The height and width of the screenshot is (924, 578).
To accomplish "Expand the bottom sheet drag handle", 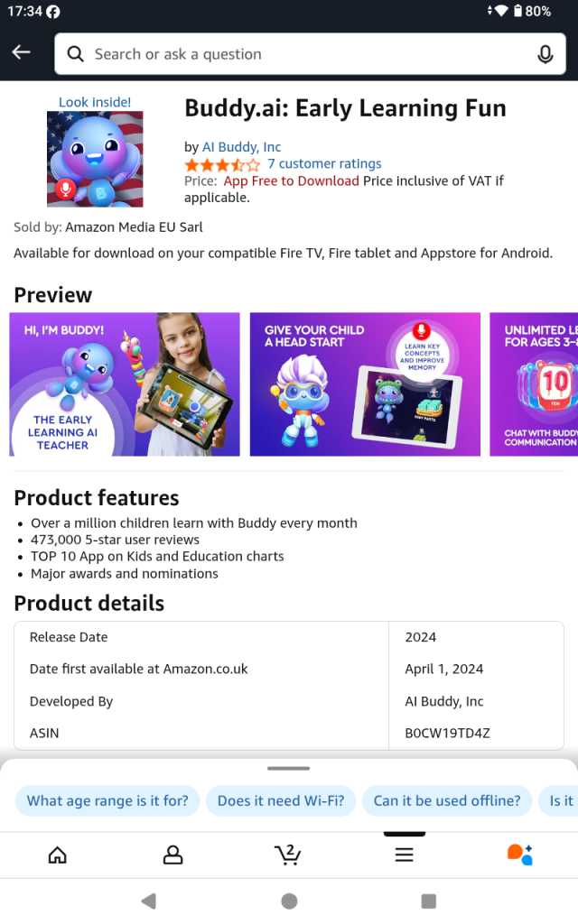I will (288, 769).
